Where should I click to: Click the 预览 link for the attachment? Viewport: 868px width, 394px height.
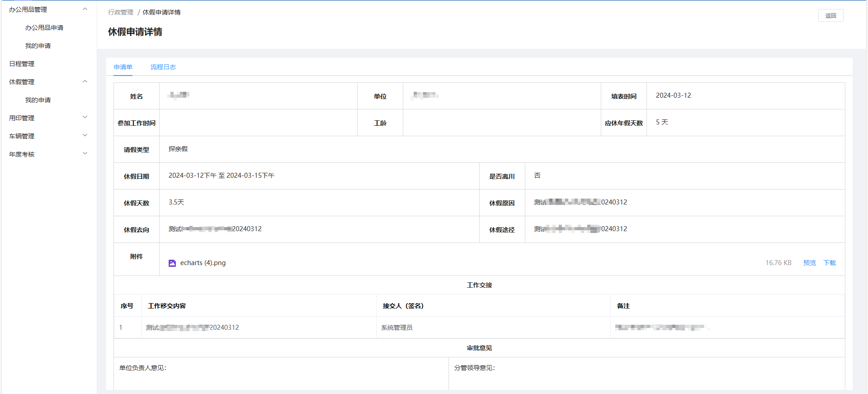(x=810, y=263)
